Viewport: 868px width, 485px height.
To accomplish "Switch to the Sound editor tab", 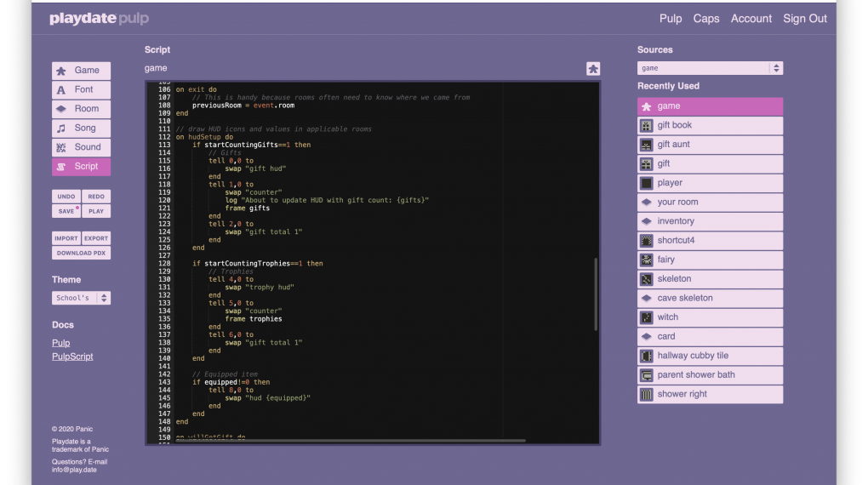I will tap(81, 147).
